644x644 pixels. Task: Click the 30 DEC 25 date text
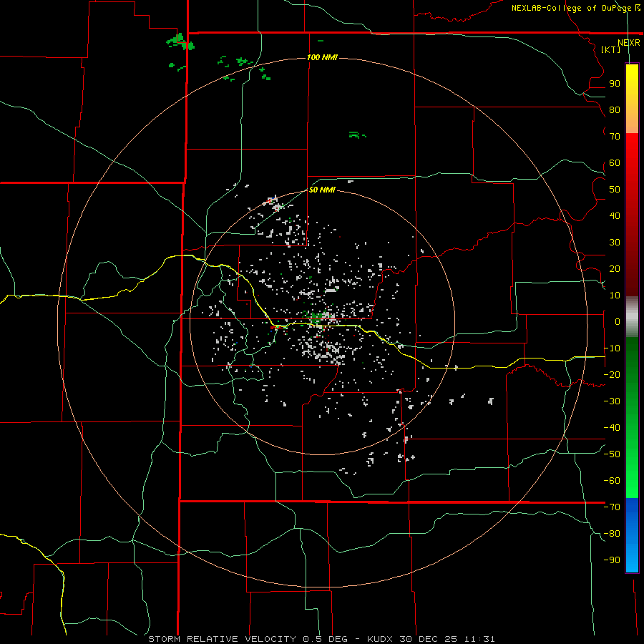pos(429,639)
